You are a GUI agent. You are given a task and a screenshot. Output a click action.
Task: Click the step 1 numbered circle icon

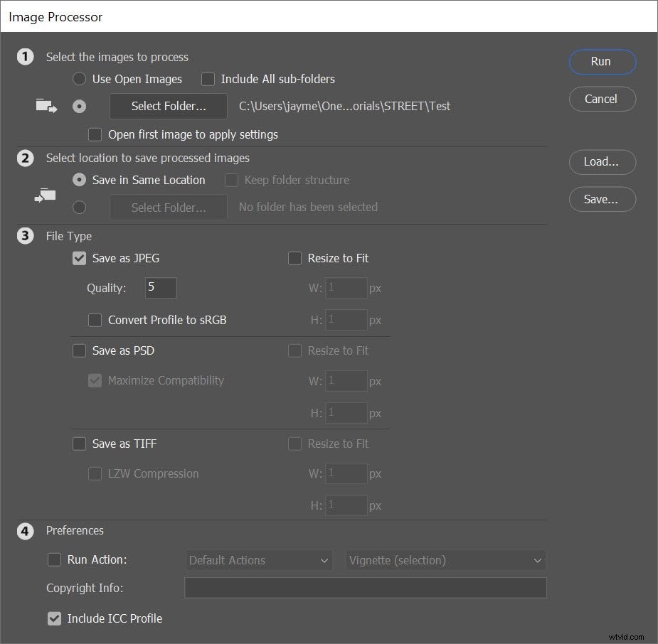pyautogui.click(x=26, y=57)
